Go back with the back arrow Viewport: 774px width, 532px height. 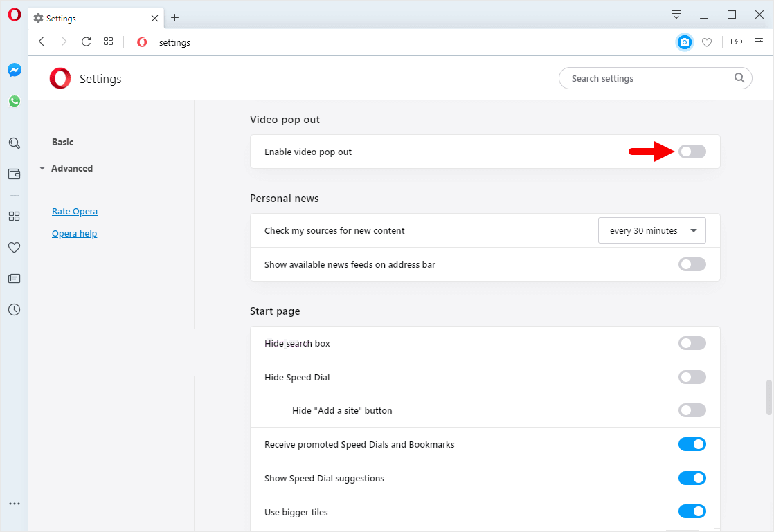pyautogui.click(x=42, y=42)
